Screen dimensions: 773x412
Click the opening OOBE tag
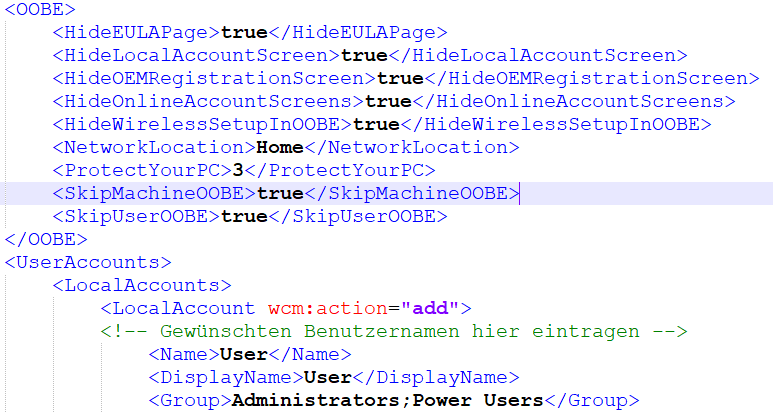click(x=40, y=9)
